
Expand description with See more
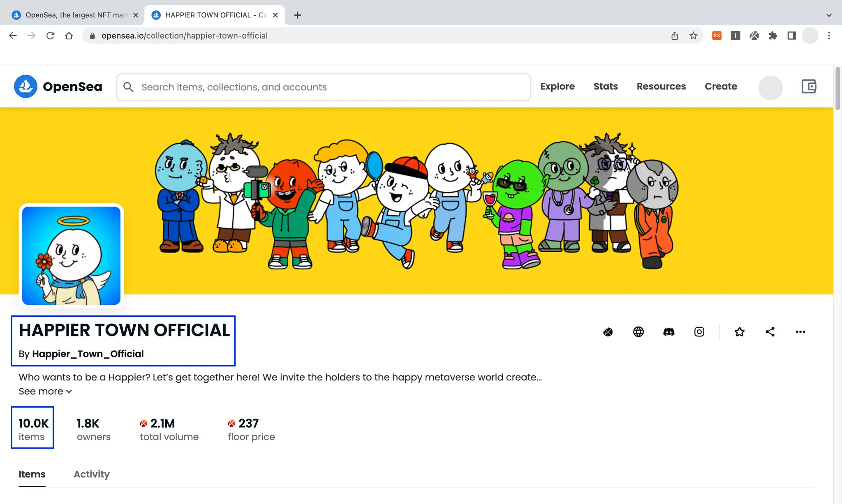(45, 391)
